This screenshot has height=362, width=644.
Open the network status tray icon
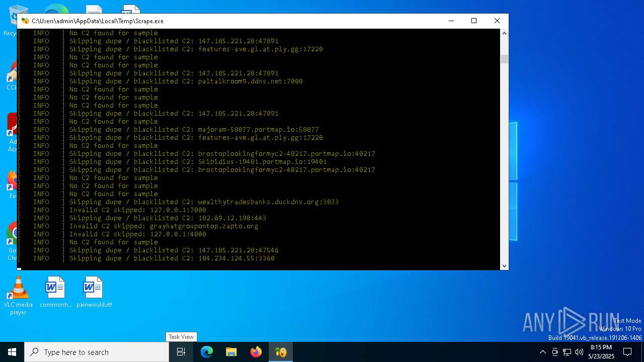[567, 352]
